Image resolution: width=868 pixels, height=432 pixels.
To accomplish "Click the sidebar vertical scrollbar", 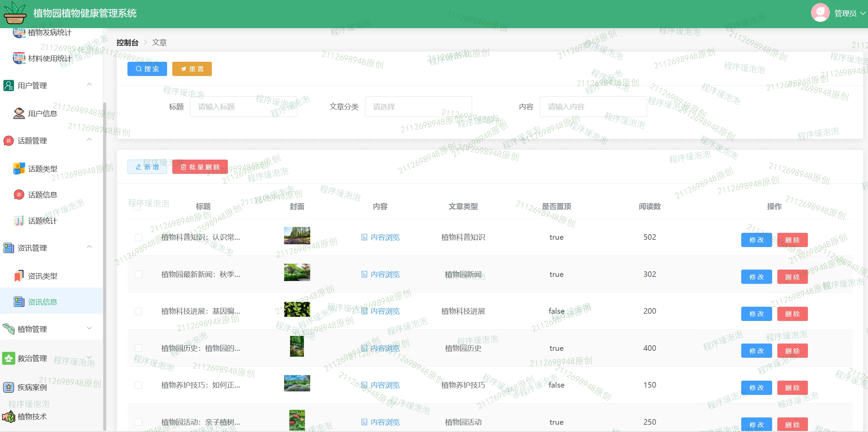I will [105, 264].
